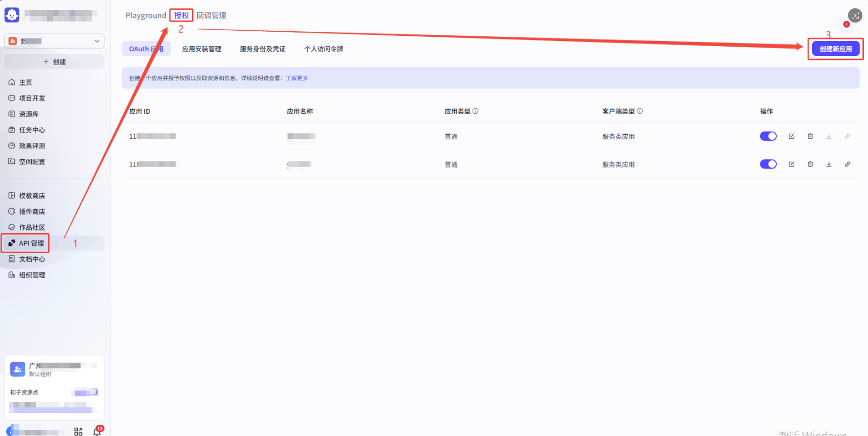Switch to the 应用安装管理 tab

pyautogui.click(x=202, y=49)
